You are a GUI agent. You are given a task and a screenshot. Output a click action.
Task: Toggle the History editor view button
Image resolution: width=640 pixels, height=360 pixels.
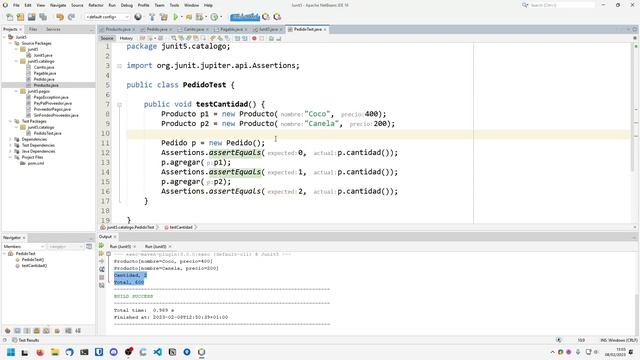tap(126, 38)
